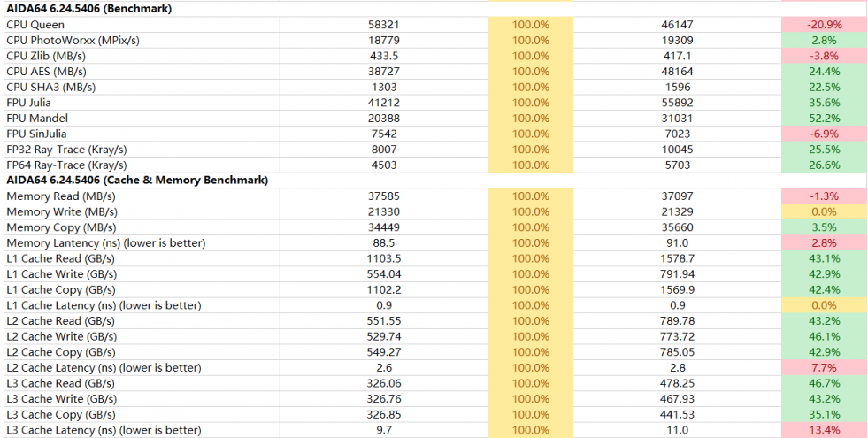Screen dimensions: 868x438
Task: Select the 100.0% cell in FPU Julia row
Action: [x=531, y=103]
